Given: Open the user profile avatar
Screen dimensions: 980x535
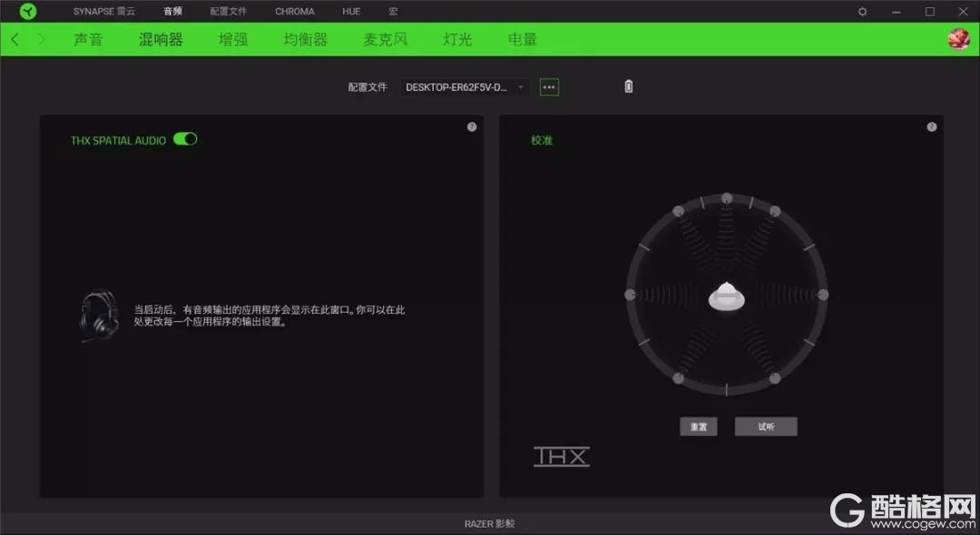Looking at the screenshot, I should tap(958, 39).
